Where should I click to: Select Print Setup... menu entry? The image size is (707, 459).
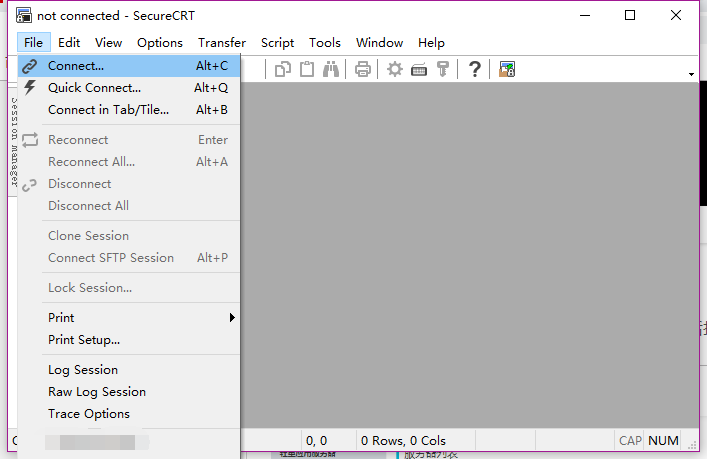click(x=129, y=340)
